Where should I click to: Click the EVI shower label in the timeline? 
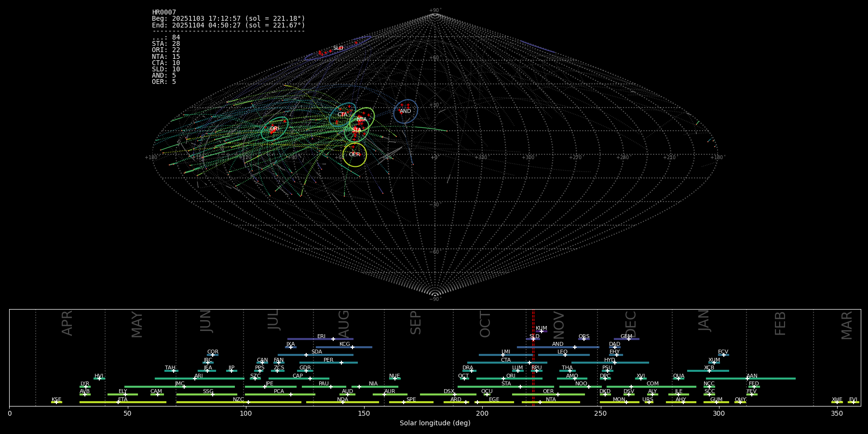coord(853,400)
